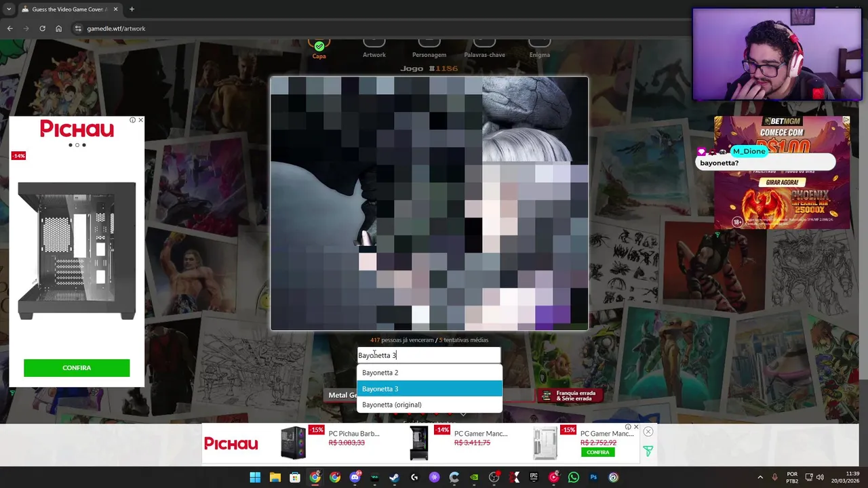This screenshot has width=868, height=488.
Task: Open the Windows Start menu
Action: point(255,477)
